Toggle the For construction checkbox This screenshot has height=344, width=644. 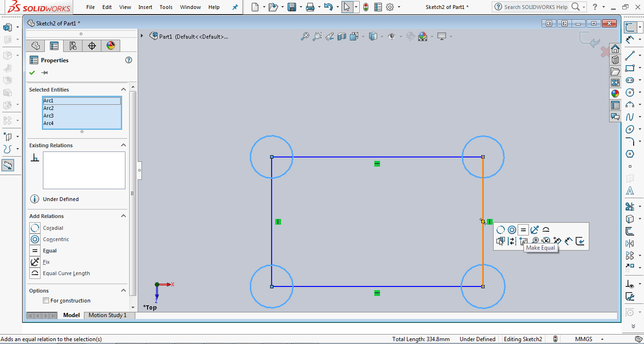tap(46, 301)
